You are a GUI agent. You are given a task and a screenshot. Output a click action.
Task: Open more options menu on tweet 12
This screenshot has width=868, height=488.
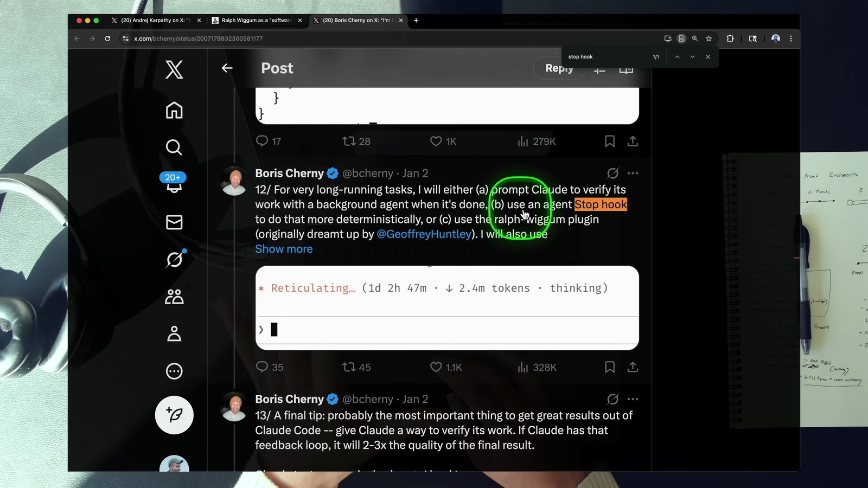(633, 174)
